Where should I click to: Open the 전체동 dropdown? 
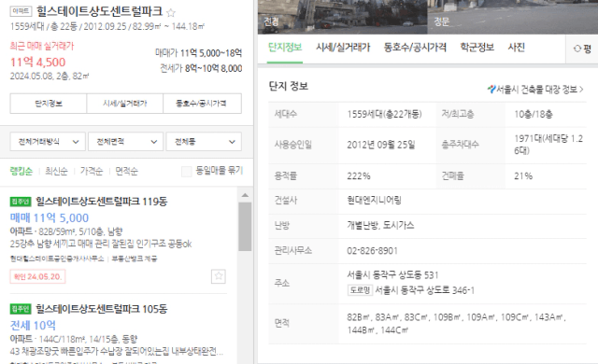[204, 142]
